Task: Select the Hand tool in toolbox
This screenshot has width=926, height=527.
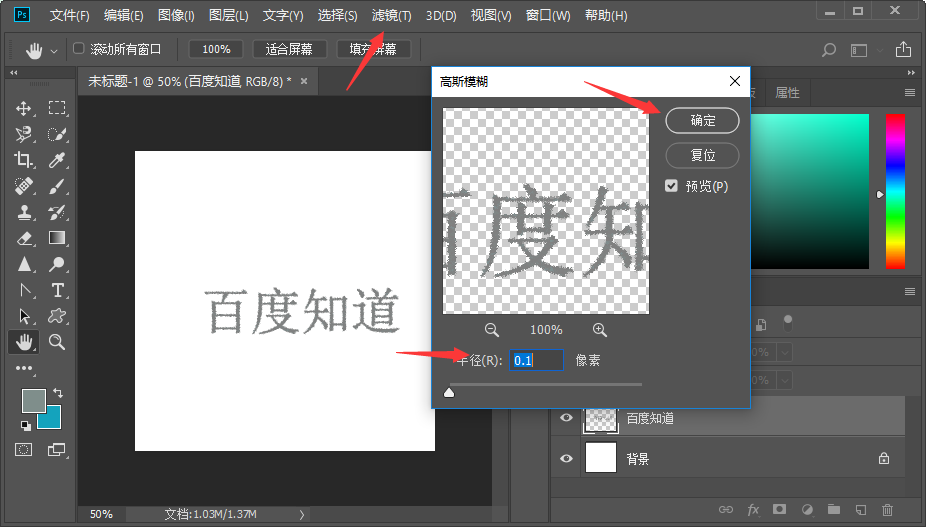Action: 24,342
